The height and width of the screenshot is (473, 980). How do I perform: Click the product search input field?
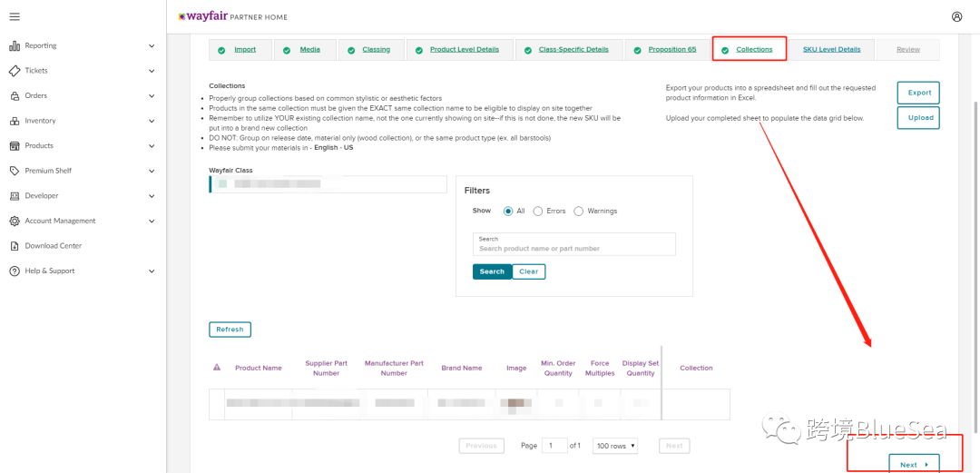(x=574, y=244)
